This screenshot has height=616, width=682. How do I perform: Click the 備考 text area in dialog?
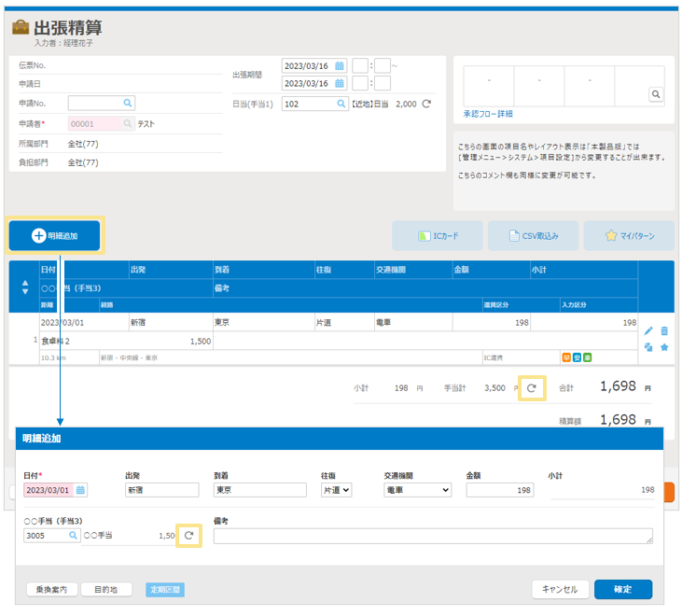click(432, 536)
